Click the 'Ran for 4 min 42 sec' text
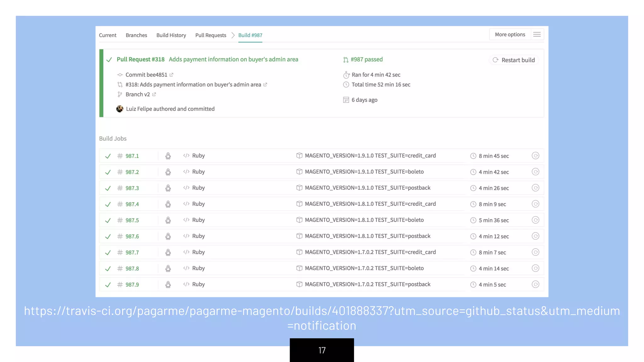644x362 pixels. [376, 75]
